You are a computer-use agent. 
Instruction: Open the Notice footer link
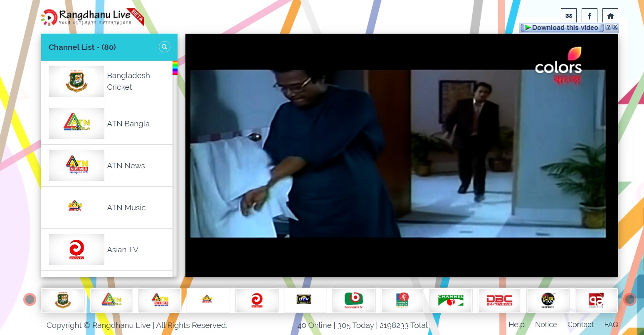[546, 325]
